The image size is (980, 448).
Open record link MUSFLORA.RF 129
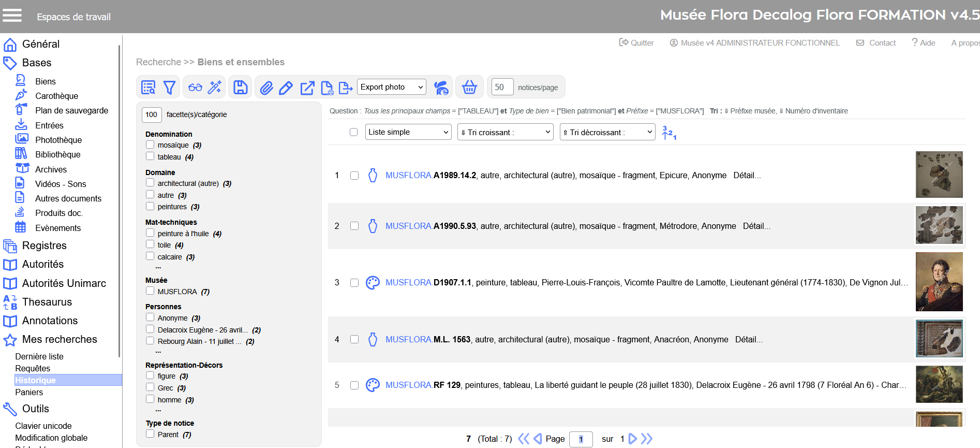423,385
